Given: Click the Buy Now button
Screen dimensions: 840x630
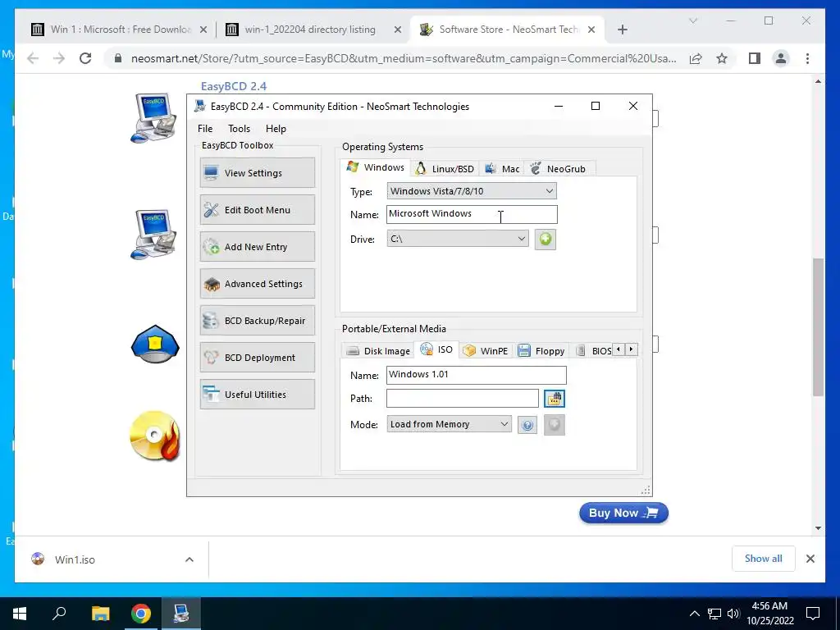Looking at the screenshot, I should [x=623, y=513].
